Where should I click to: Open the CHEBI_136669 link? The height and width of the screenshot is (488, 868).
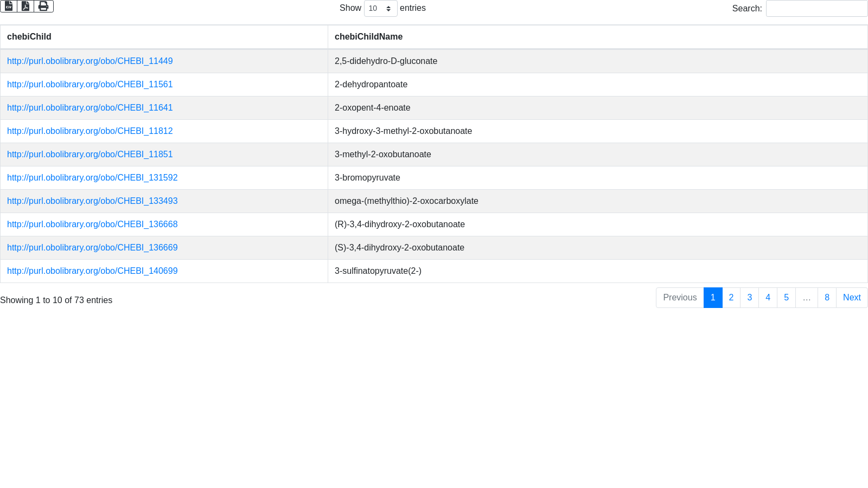point(92,248)
